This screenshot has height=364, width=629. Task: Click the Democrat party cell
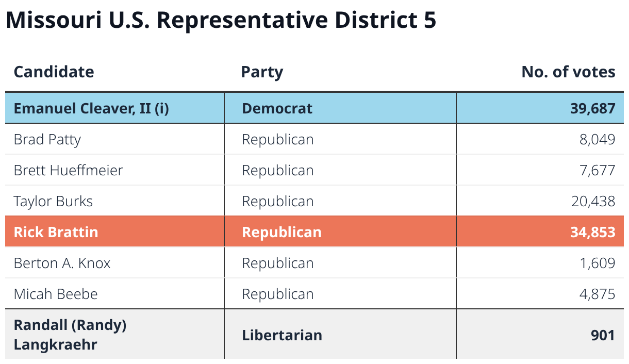340,108
